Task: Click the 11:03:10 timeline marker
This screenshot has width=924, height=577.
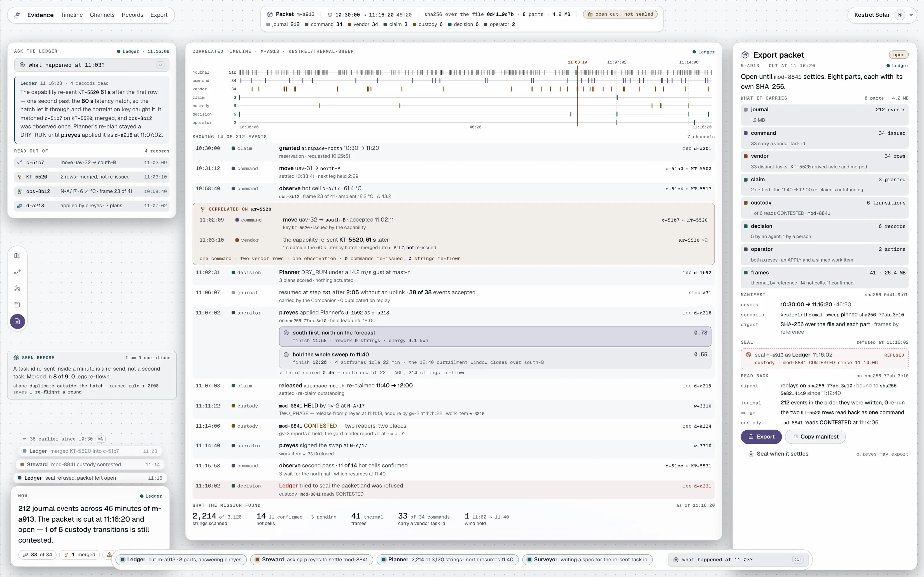Action: click(577, 62)
